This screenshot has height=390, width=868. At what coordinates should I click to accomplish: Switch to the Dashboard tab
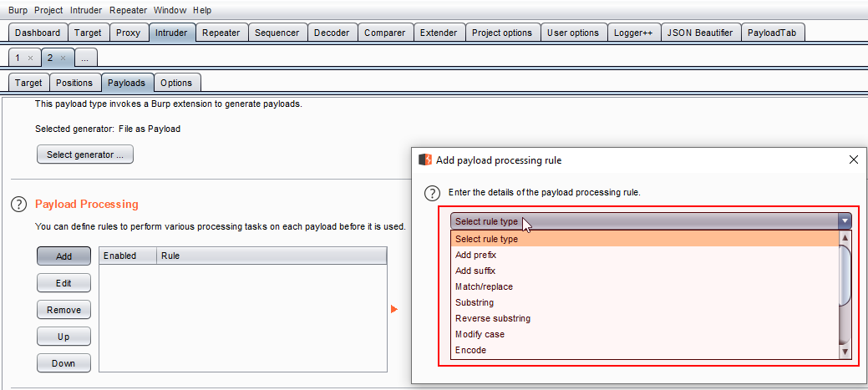pyautogui.click(x=38, y=33)
